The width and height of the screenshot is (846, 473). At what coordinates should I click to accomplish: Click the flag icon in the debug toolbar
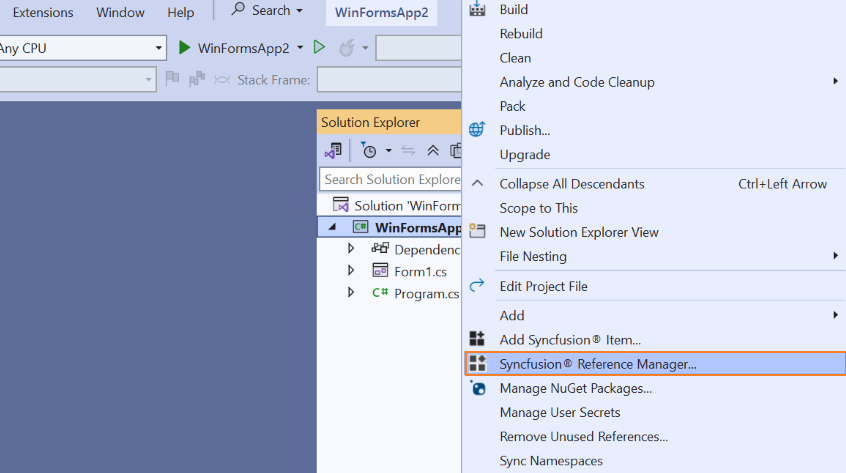click(172, 79)
